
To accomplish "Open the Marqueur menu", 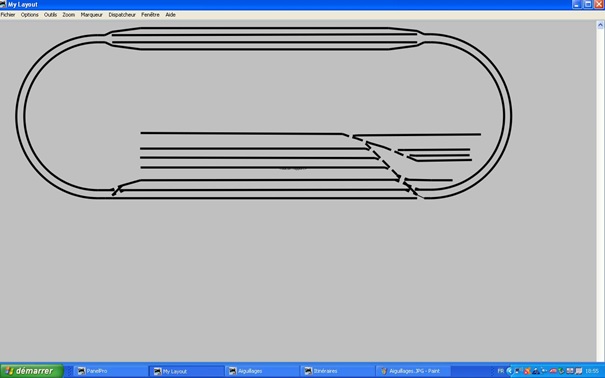I will [91, 15].
